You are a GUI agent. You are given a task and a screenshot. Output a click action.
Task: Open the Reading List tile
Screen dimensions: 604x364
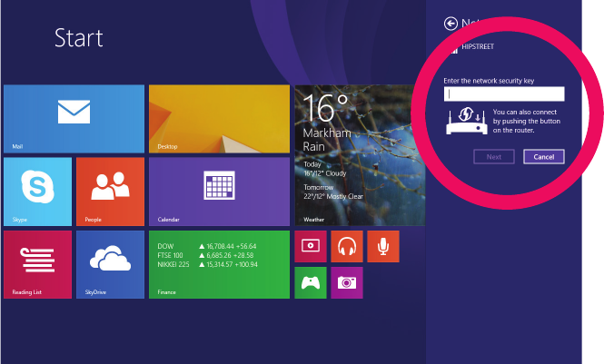click(x=38, y=264)
